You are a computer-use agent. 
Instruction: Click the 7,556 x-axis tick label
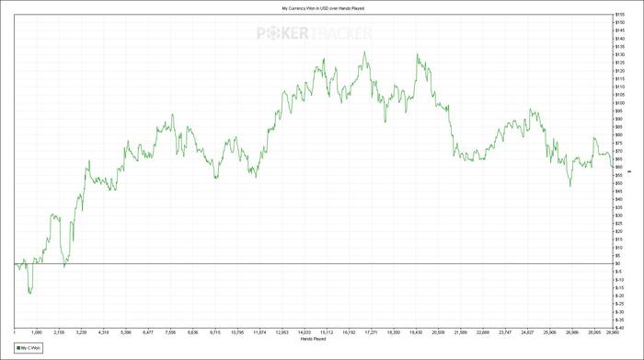pyautogui.click(x=170, y=332)
